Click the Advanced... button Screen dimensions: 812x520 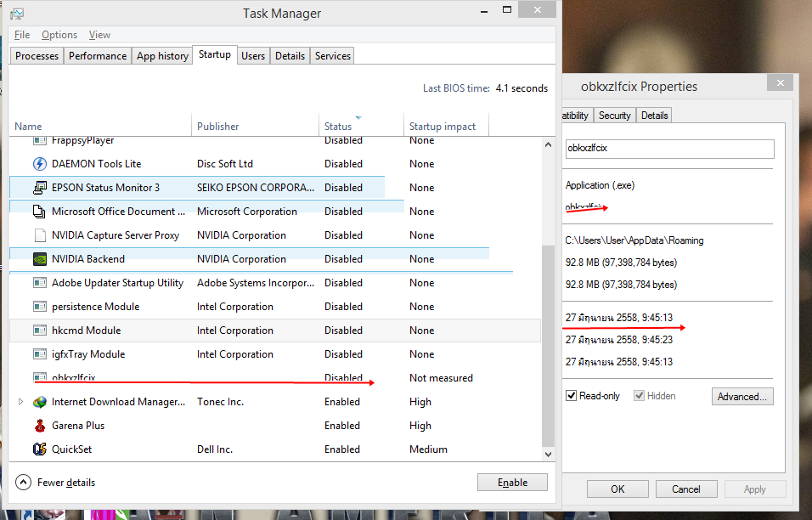[x=742, y=396]
